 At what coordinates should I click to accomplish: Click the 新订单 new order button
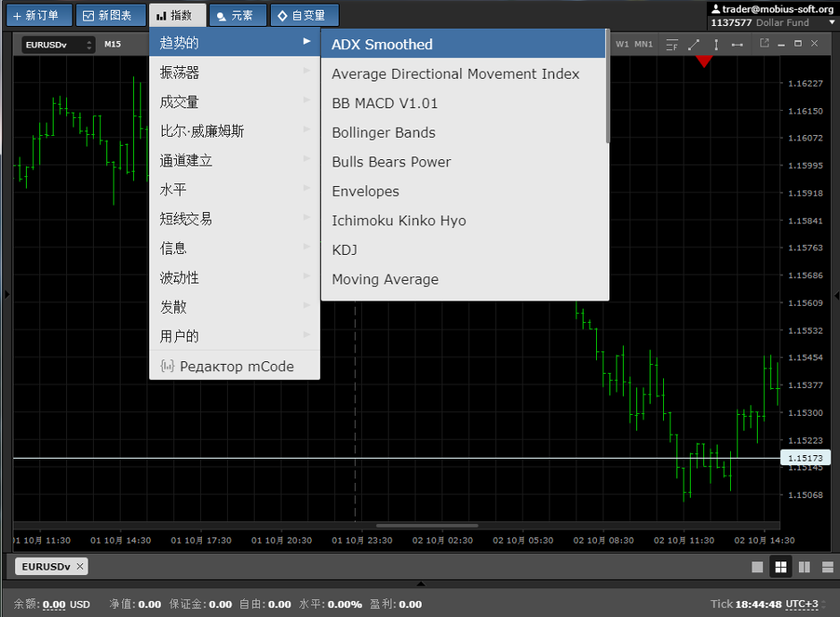(x=39, y=15)
